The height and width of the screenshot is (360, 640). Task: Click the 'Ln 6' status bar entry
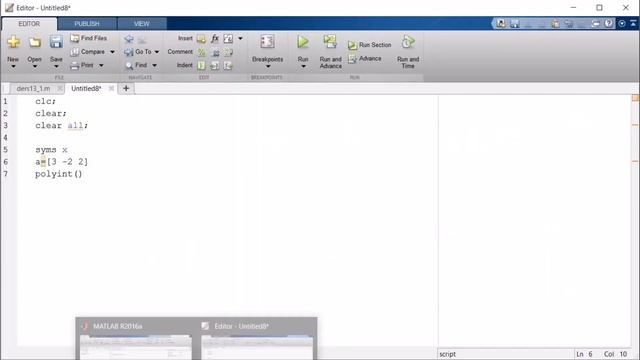584,354
